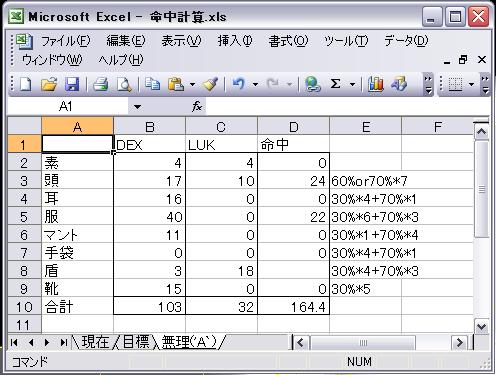Open a file with the Open folder icon

(x=49, y=84)
